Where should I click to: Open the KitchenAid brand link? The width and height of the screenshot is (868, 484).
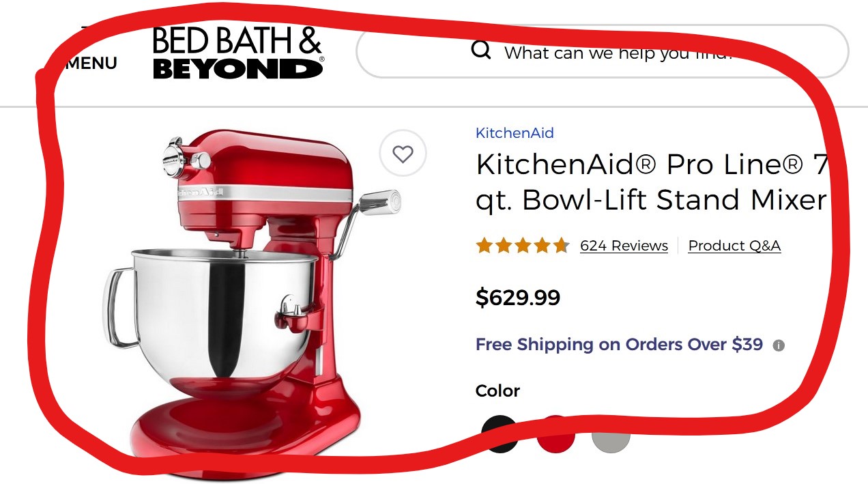pyautogui.click(x=515, y=133)
